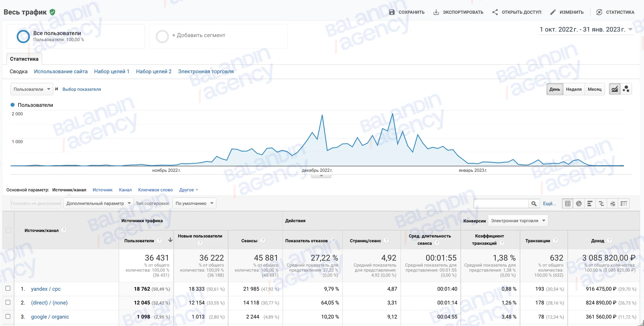Open the Пользователи metric dropdown
644x326 pixels.
tap(32, 89)
